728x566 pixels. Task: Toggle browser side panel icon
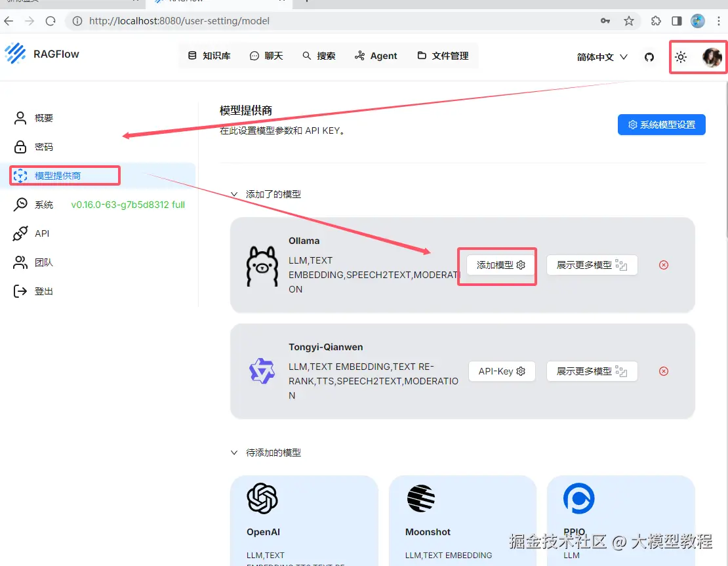676,21
